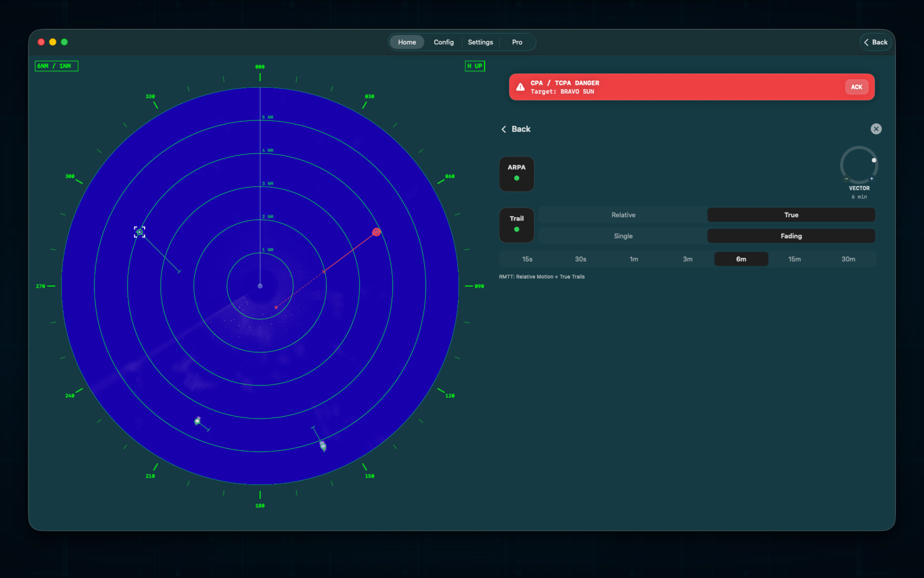The image size is (924, 578).
Task: Select the target near bearing 200
Action: pyautogui.click(x=197, y=421)
